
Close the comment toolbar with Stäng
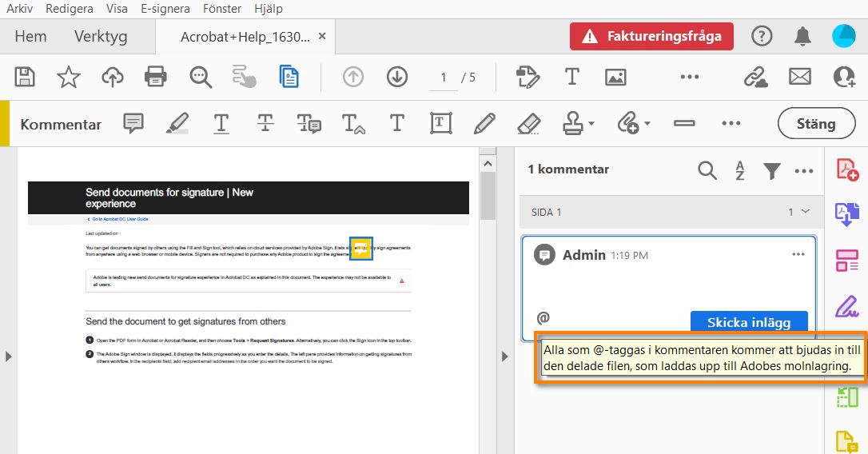pos(817,123)
